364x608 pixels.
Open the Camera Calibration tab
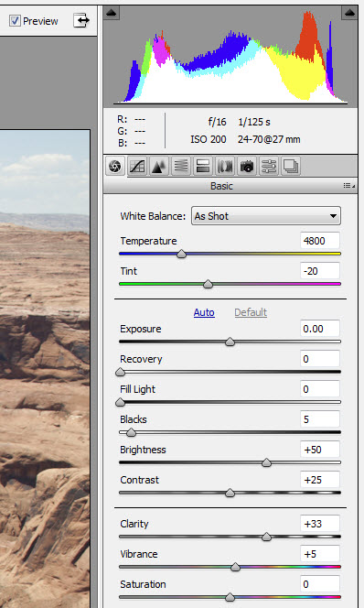pos(247,167)
